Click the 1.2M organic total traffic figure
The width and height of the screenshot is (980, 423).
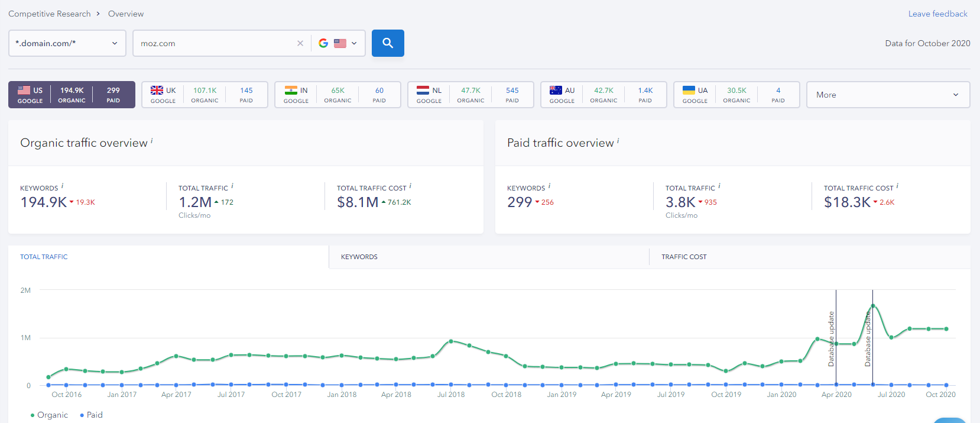(x=195, y=202)
